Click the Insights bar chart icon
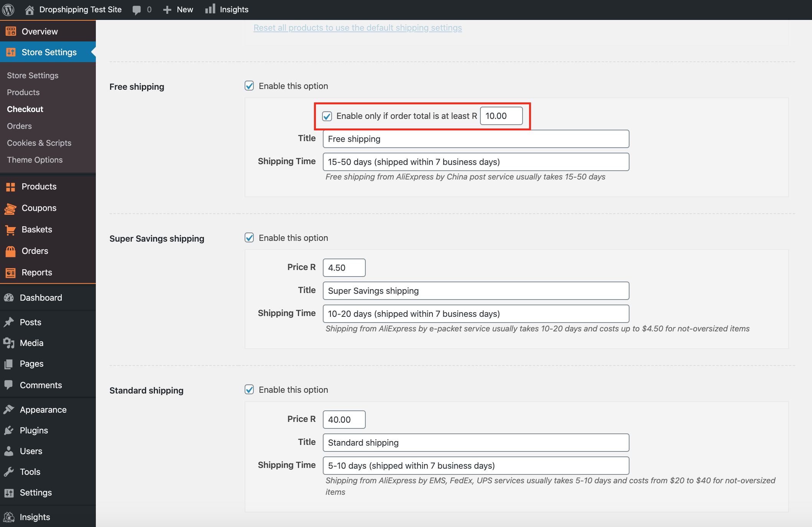 pyautogui.click(x=210, y=9)
